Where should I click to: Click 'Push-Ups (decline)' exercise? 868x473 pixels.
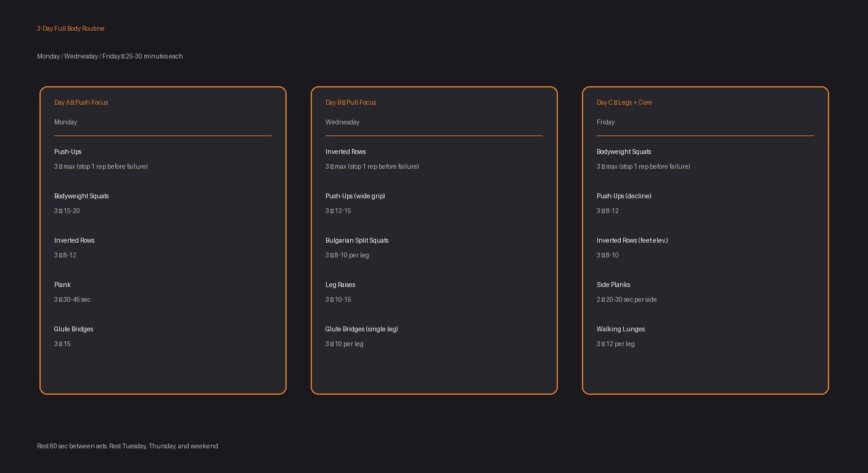point(624,196)
